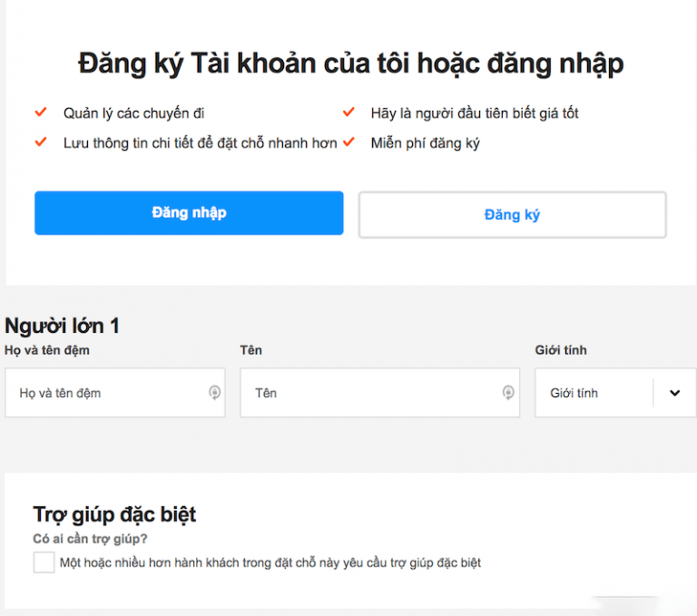
Task: Click the Trợ giúp đặc biệt heading
Action: coord(114,514)
